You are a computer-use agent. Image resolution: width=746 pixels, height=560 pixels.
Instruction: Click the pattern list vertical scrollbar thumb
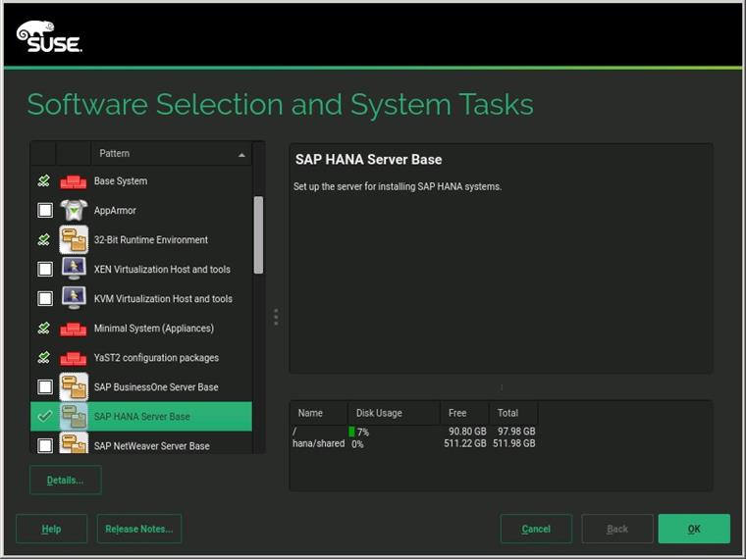tap(258, 234)
